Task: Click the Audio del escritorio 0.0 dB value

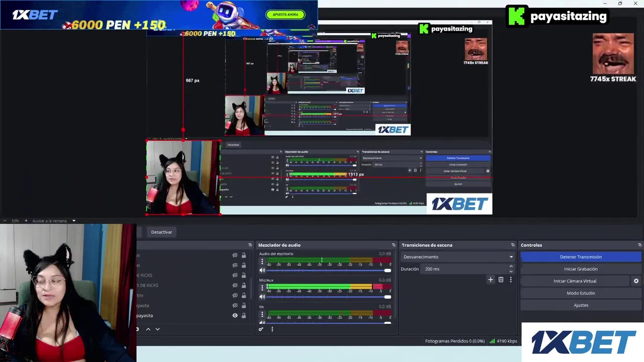Action: 385,254
